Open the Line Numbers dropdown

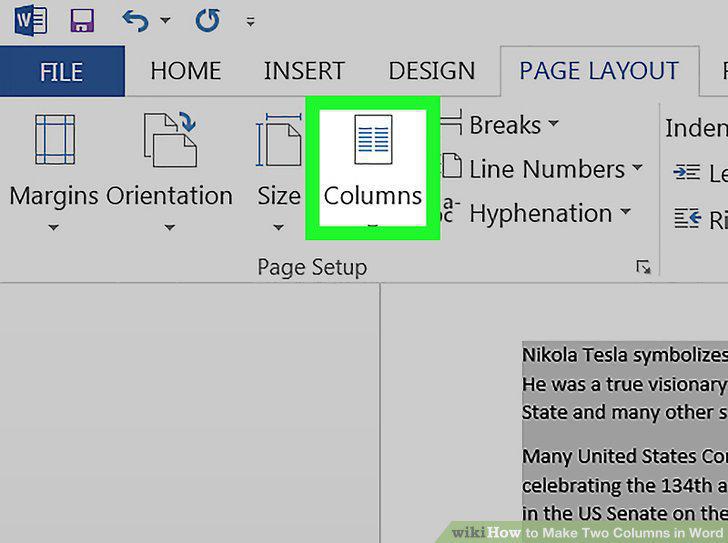(637, 167)
